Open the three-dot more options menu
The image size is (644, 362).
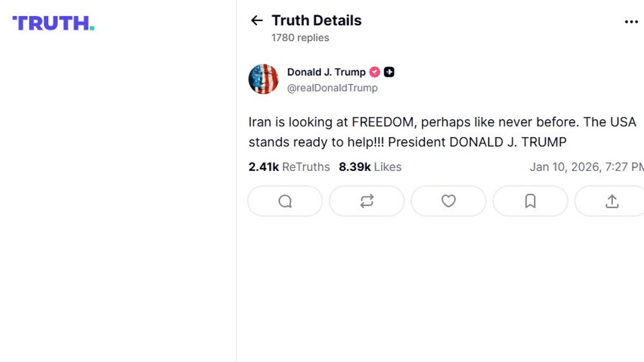click(x=631, y=22)
